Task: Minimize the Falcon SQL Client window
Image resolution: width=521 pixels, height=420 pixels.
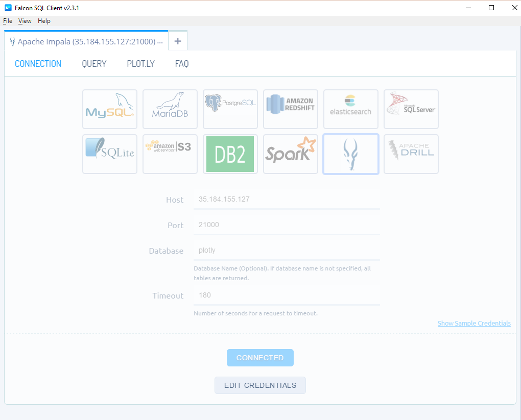Action: click(x=468, y=8)
